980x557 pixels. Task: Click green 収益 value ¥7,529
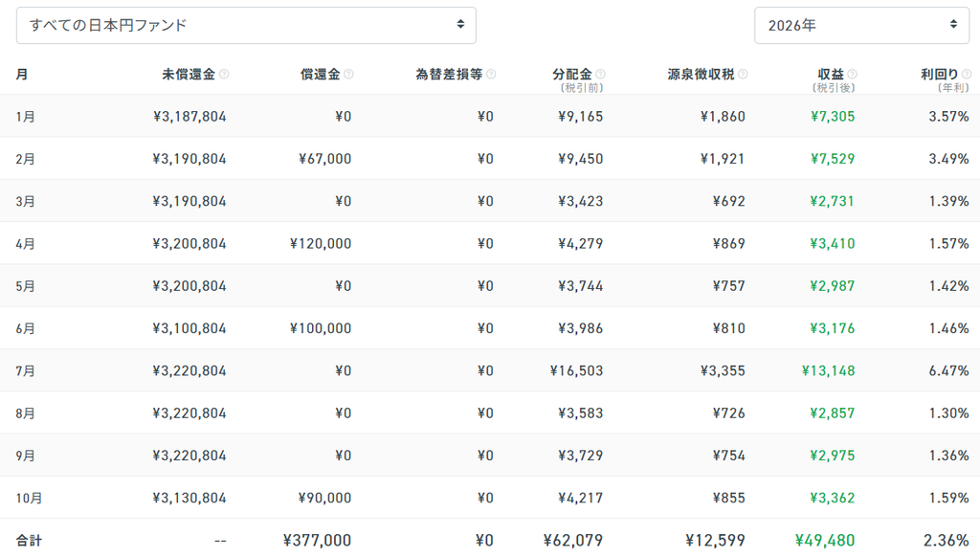tap(833, 160)
